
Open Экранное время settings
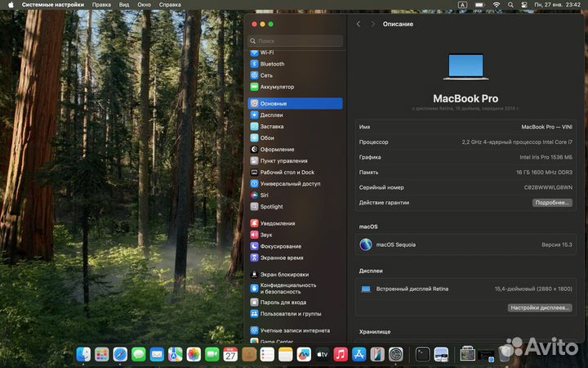281,258
